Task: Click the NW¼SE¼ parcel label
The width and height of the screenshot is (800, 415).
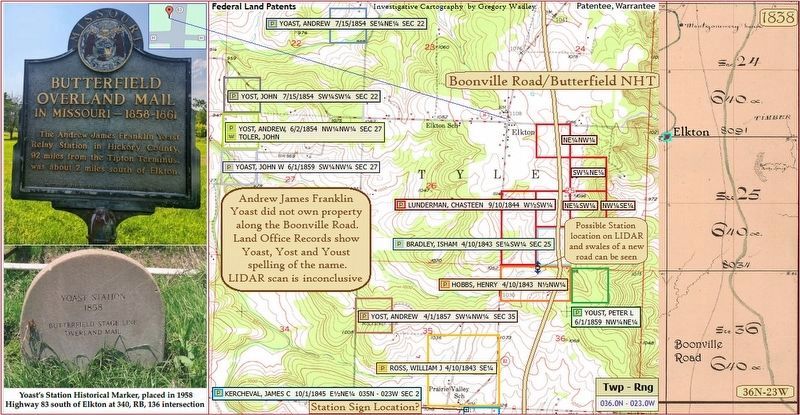Action: tap(618, 205)
